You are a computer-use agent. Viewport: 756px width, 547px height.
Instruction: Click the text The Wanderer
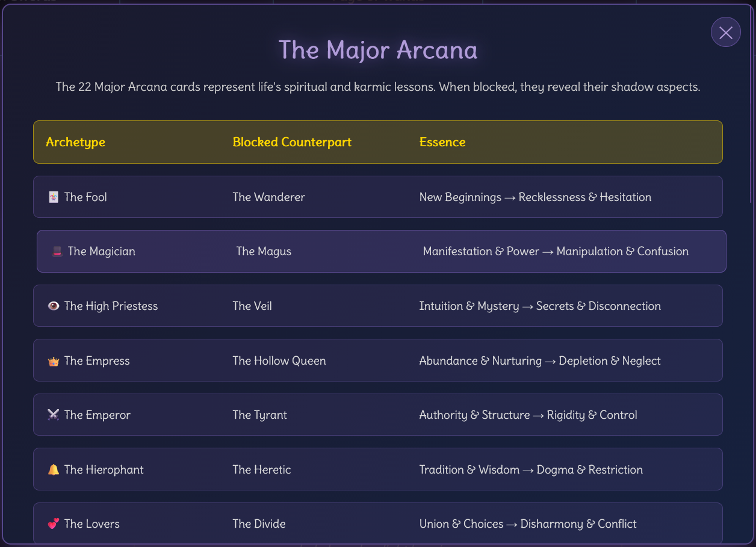(268, 197)
